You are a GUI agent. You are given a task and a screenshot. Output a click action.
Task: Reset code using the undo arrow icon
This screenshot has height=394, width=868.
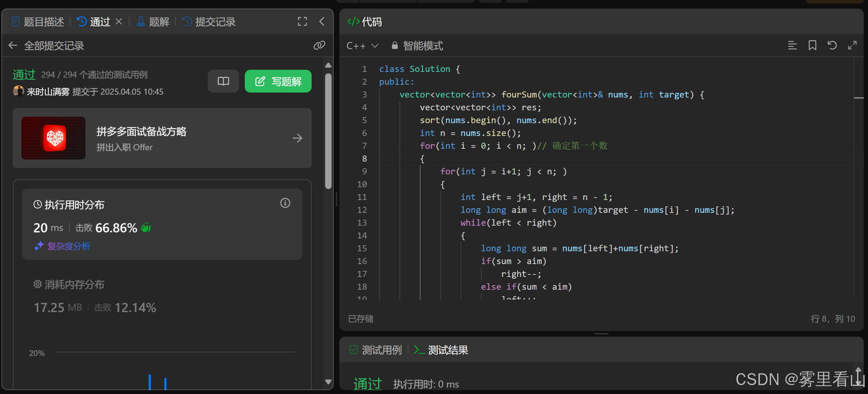click(x=832, y=46)
